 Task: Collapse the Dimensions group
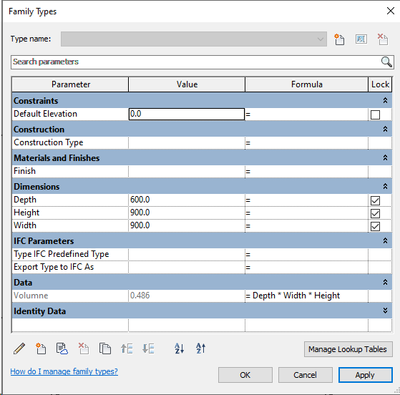click(385, 187)
